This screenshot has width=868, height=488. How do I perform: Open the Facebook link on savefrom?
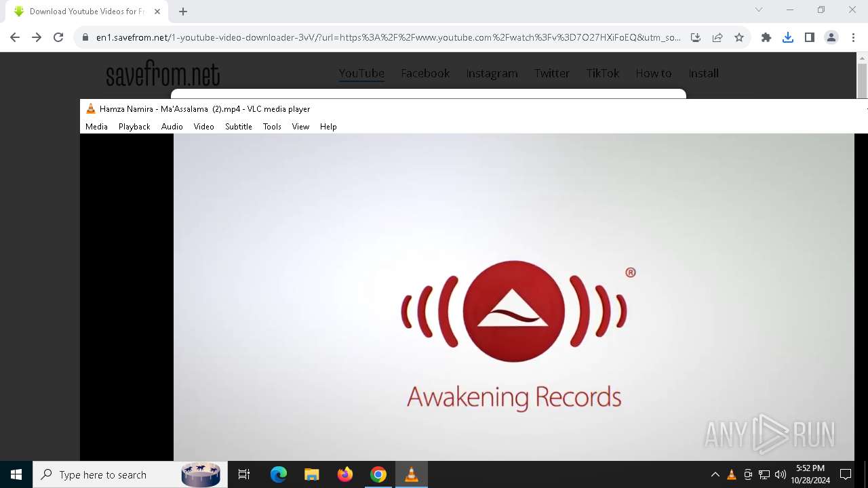(x=425, y=73)
